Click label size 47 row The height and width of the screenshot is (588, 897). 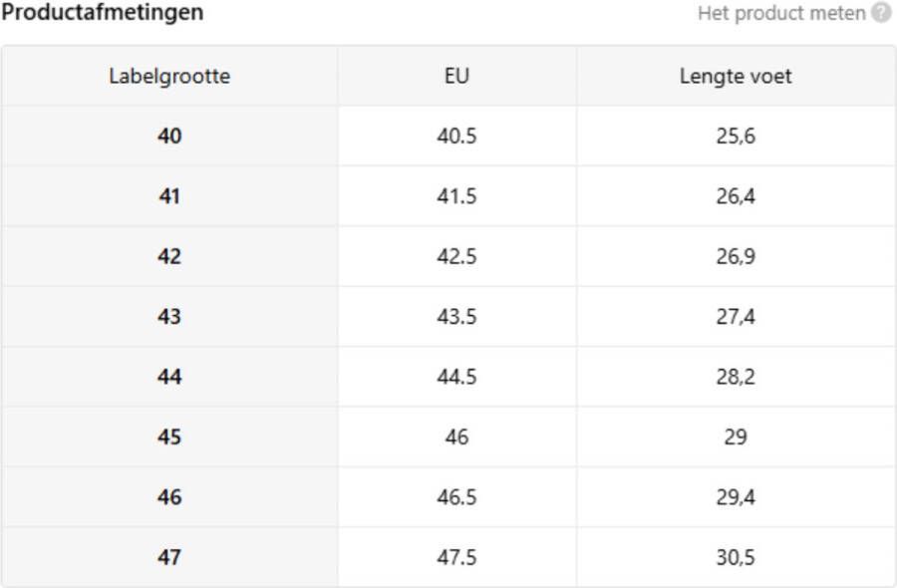tap(448, 557)
